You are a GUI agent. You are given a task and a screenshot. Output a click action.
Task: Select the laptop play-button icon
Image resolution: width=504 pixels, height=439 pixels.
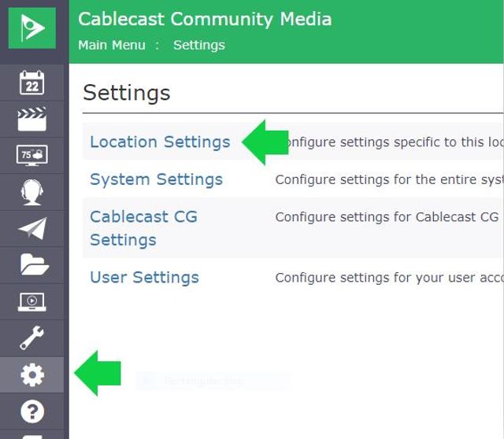point(31,302)
